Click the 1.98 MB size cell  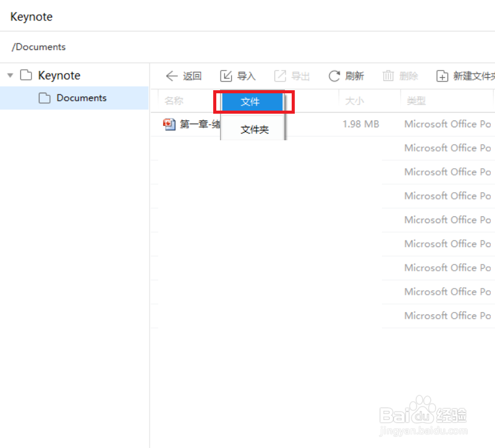(x=361, y=124)
